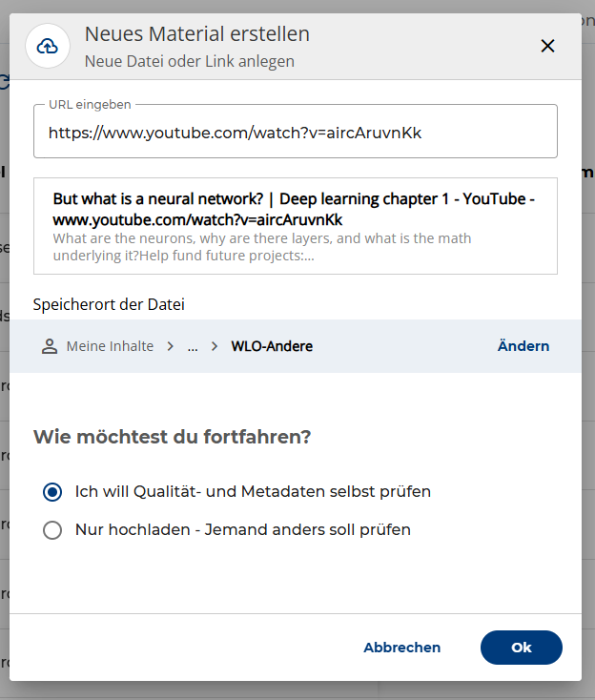Click the 'Speicherort der Datei' label
The width and height of the screenshot is (595, 700).
click(x=109, y=304)
